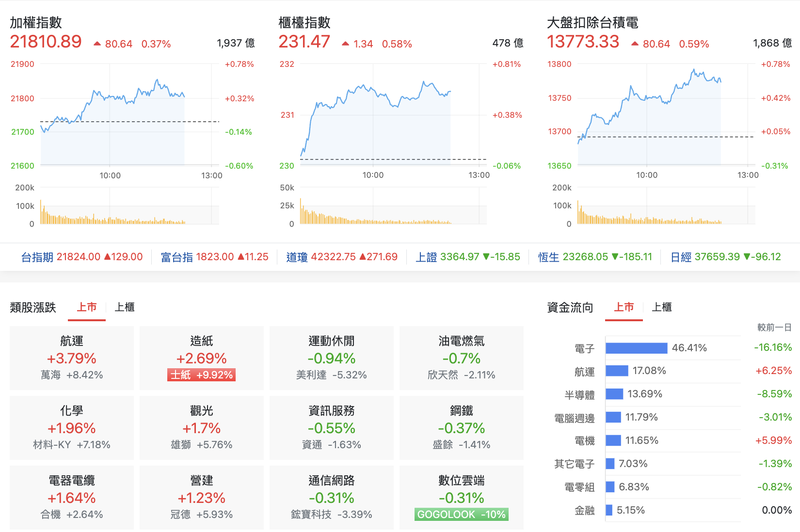Open the 櫃檯指數 index title

[304, 23]
